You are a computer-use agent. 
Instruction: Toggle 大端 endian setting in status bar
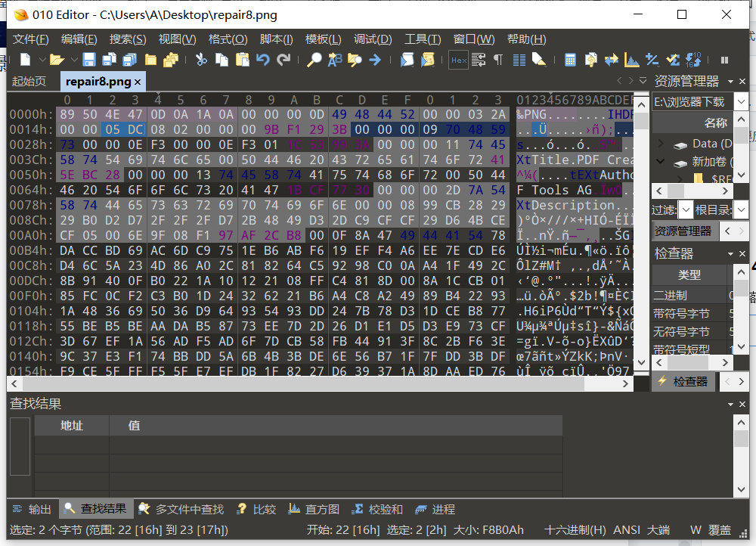pos(658,530)
